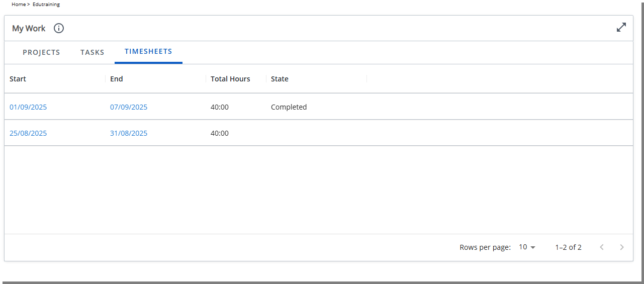The image size is (644, 284).
Task: Select the Timesheets tab
Action: point(148,51)
